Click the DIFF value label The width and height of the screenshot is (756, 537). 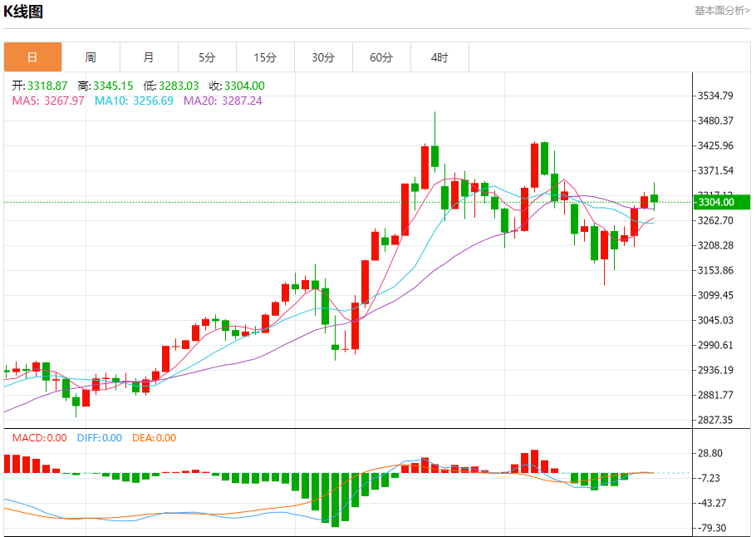(100, 438)
